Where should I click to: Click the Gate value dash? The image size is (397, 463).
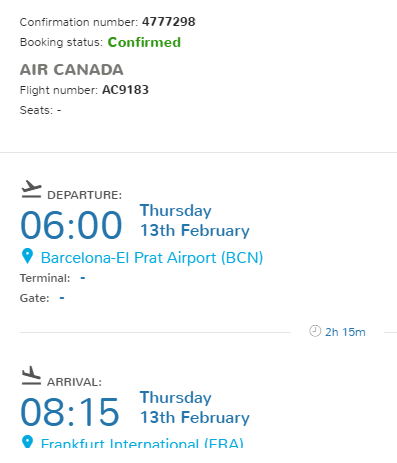click(x=62, y=298)
